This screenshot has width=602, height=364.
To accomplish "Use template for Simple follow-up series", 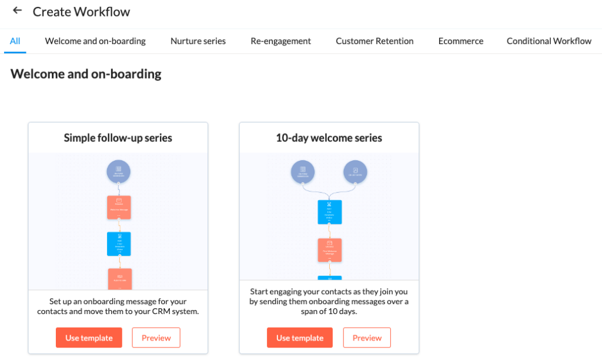I will pyautogui.click(x=89, y=338).
